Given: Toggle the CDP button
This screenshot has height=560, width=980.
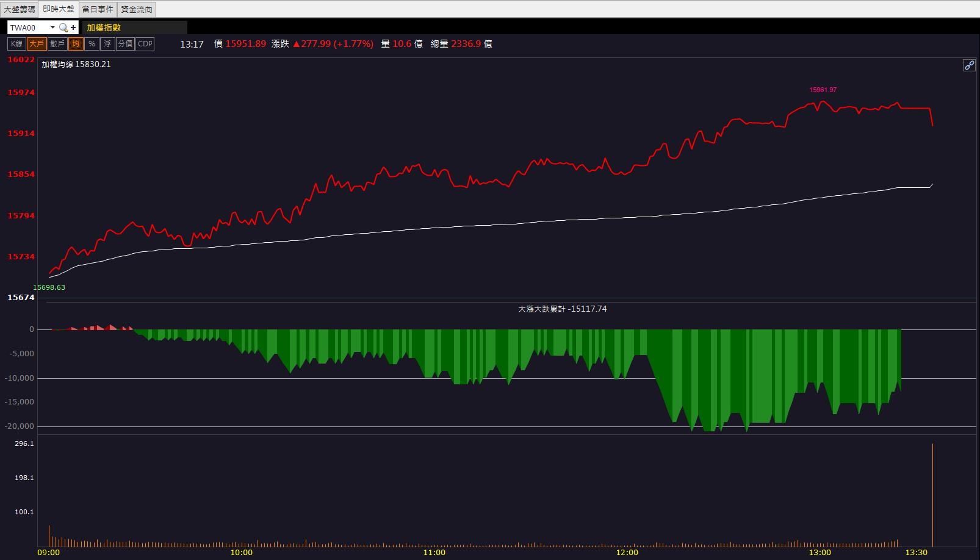Looking at the screenshot, I should pos(145,44).
